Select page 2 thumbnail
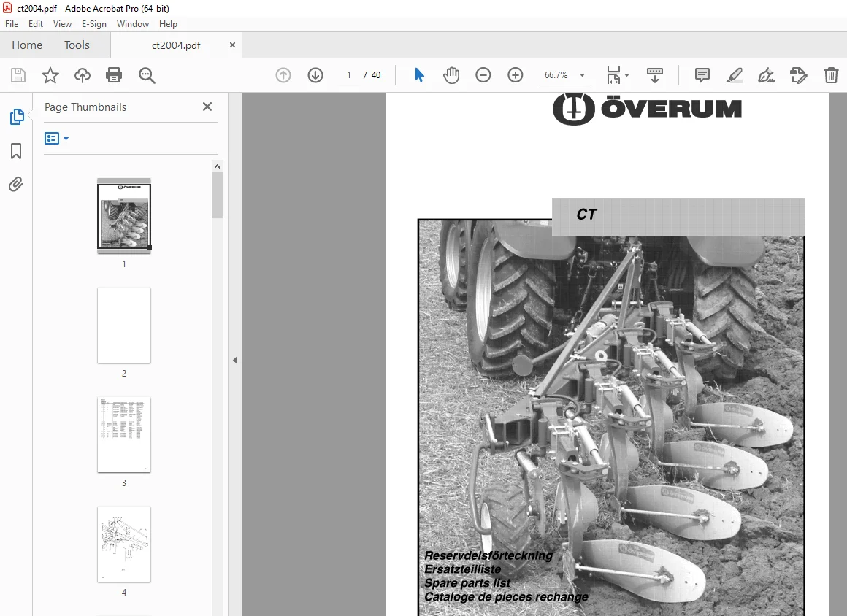Viewport: 847px width, 616px height. [124, 325]
